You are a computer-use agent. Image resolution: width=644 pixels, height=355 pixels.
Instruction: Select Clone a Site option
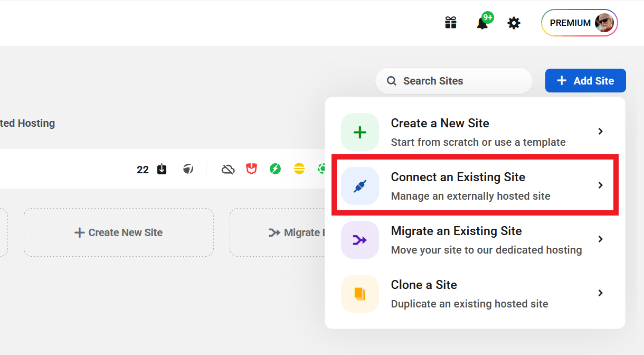click(475, 294)
